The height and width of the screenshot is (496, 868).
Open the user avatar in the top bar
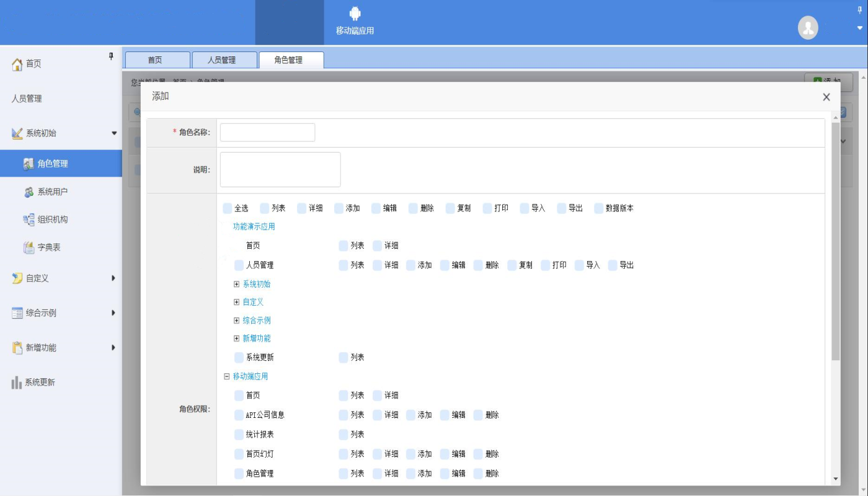tap(808, 27)
